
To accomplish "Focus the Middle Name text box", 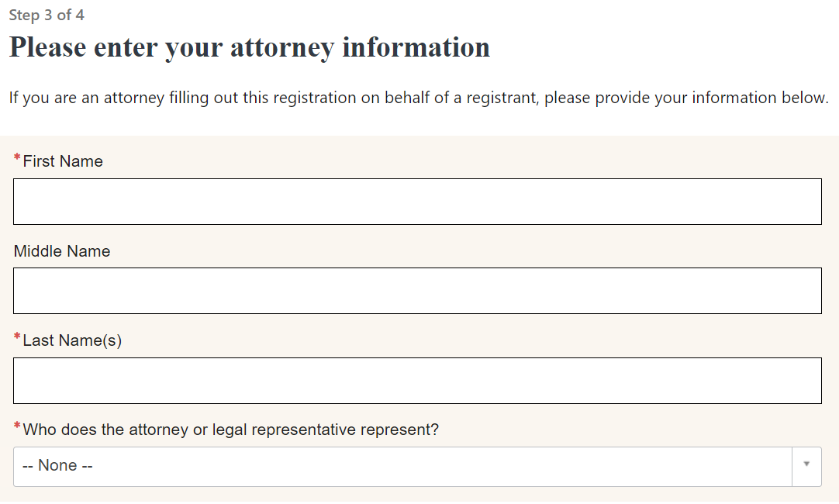I will 417,291.
